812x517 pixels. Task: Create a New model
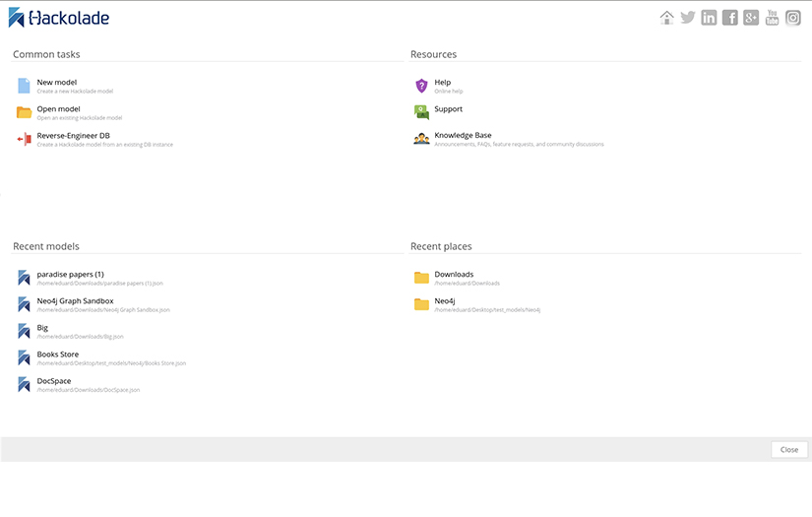tap(56, 82)
